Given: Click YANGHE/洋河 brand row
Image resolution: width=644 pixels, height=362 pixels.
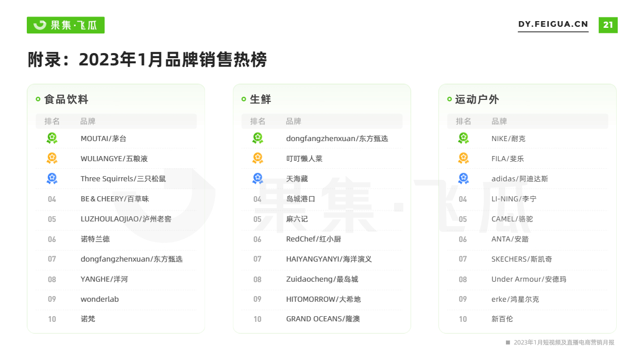Looking at the screenshot, I should (x=116, y=279).
